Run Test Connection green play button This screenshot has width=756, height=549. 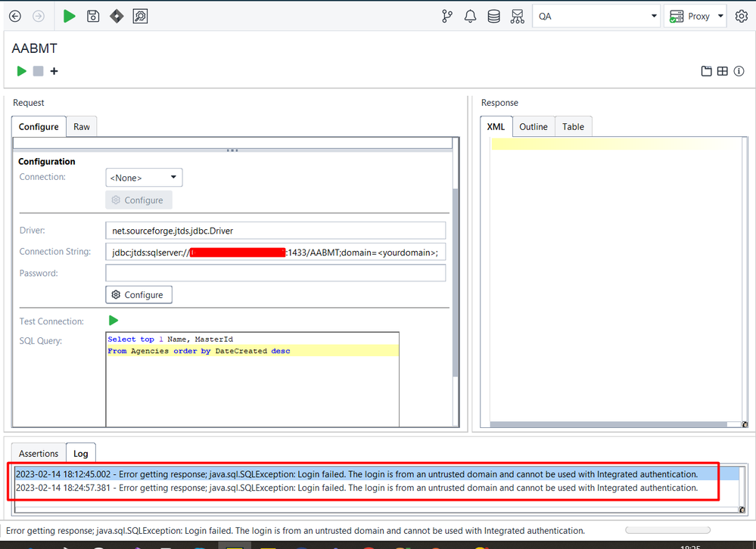114,321
